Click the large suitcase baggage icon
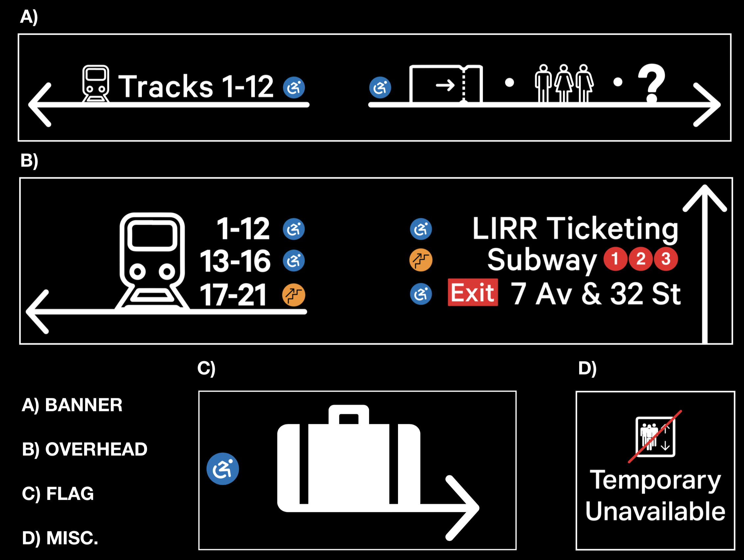Screen dimensions: 744x560 [x=349, y=458]
